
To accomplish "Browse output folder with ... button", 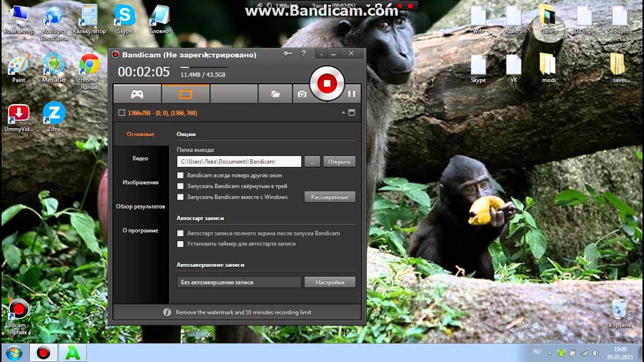I will [x=312, y=161].
